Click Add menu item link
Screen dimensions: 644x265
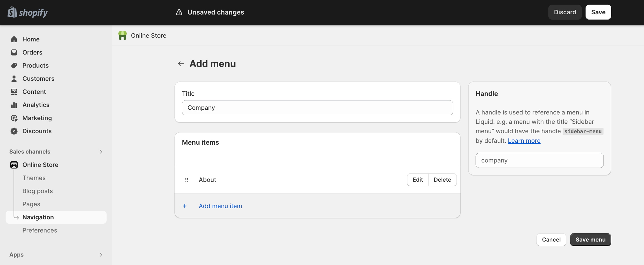(220, 206)
